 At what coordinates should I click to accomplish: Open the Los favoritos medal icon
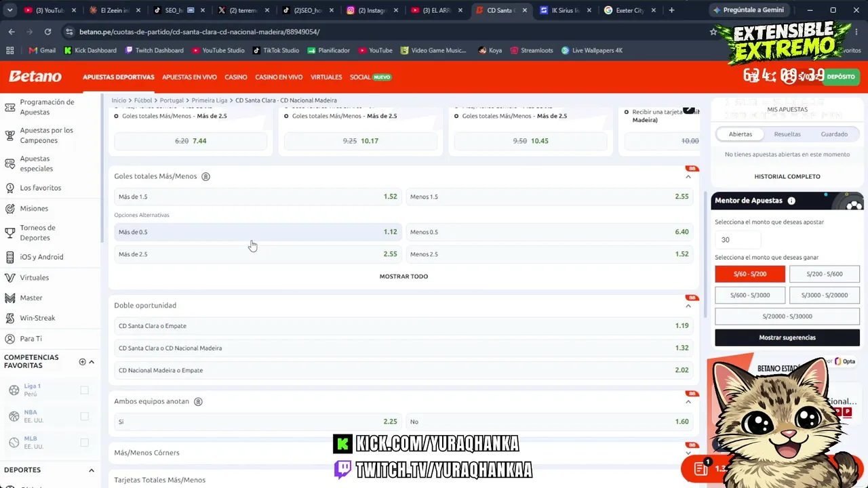(9, 188)
